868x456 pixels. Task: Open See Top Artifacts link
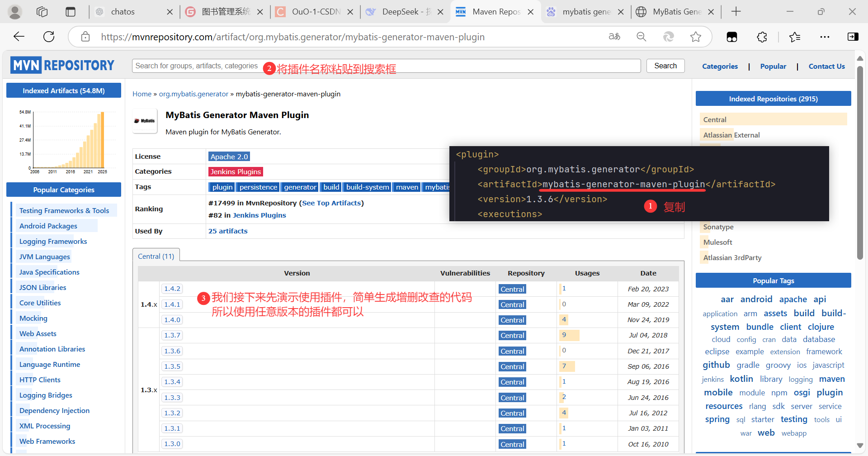[x=331, y=203]
